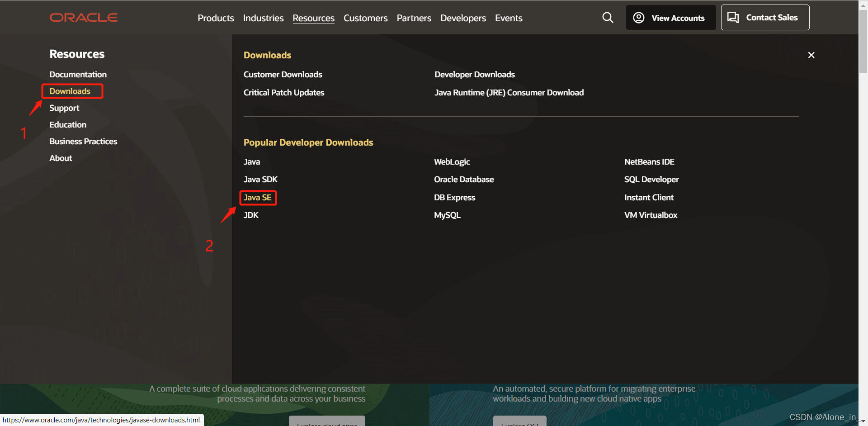This screenshot has width=868, height=426.
Task: Open the JDK link
Action: click(x=251, y=215)
